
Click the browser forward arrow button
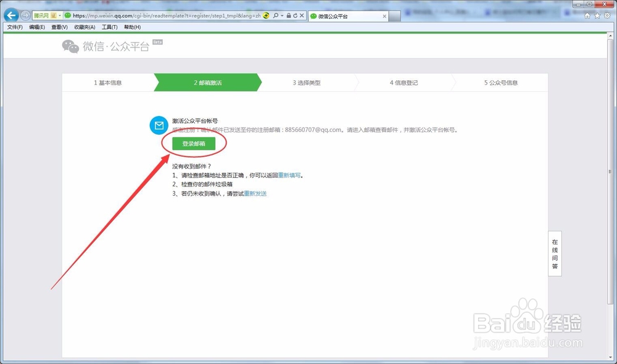pos(25,15)
